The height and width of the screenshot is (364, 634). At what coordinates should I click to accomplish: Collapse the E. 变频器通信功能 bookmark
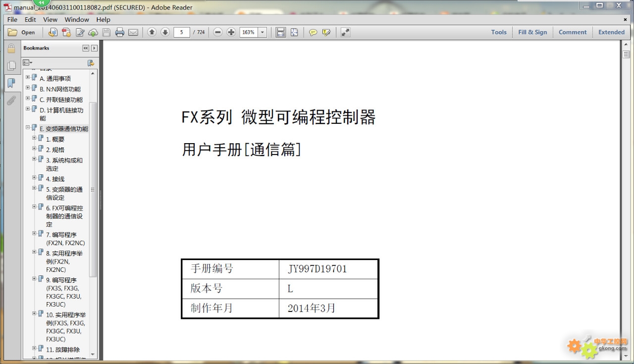coord(28,127)
